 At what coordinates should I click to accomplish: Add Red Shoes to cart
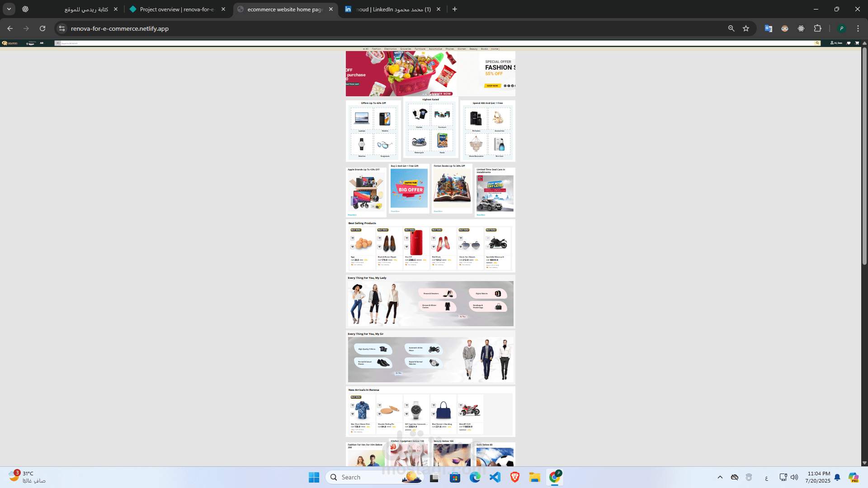click(434, 239)
